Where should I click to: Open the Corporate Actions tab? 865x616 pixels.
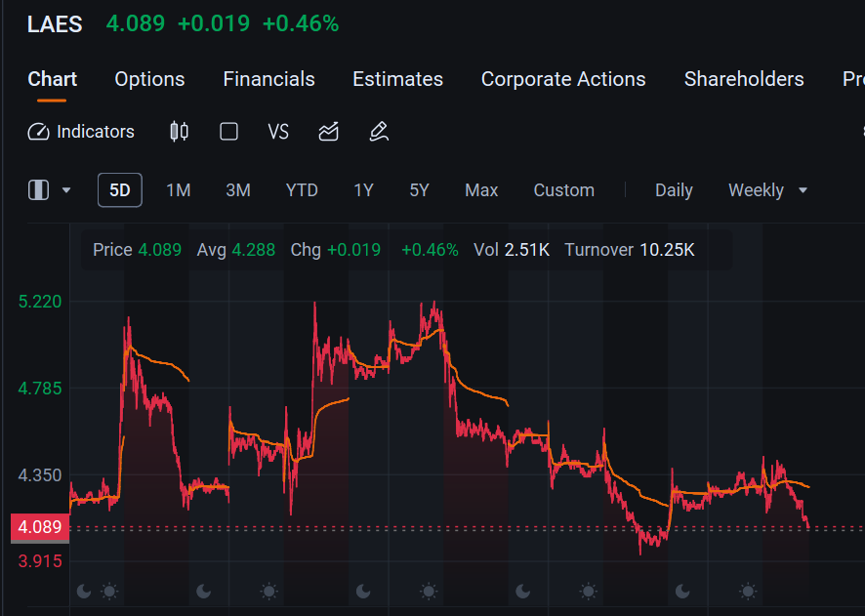[x=563, y=79]
